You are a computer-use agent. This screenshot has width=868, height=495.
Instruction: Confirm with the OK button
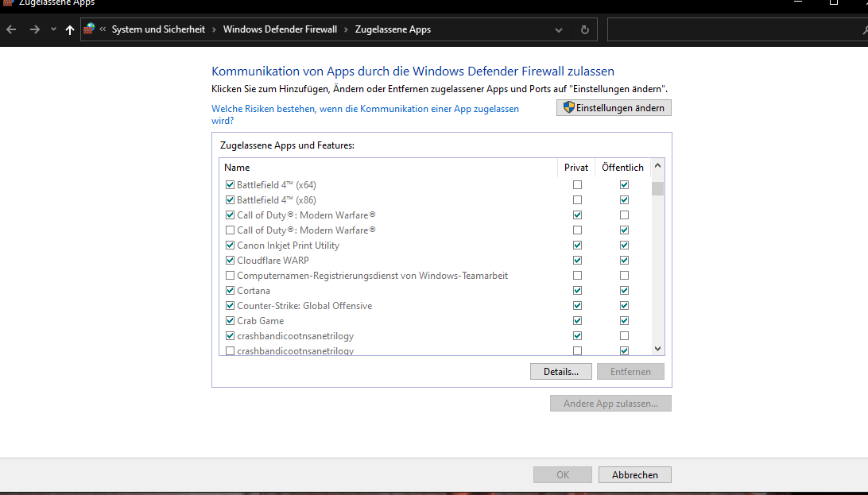pos(563,474)
